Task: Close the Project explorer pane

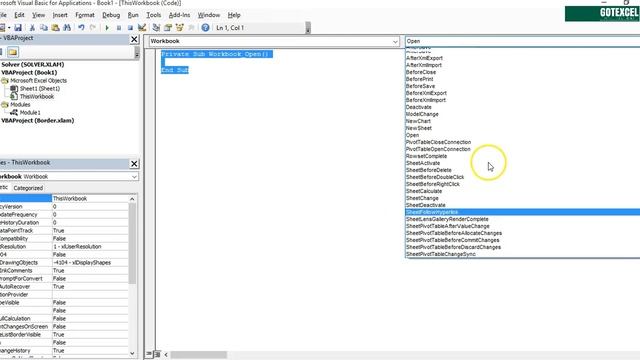Action: tap(134, 39)
